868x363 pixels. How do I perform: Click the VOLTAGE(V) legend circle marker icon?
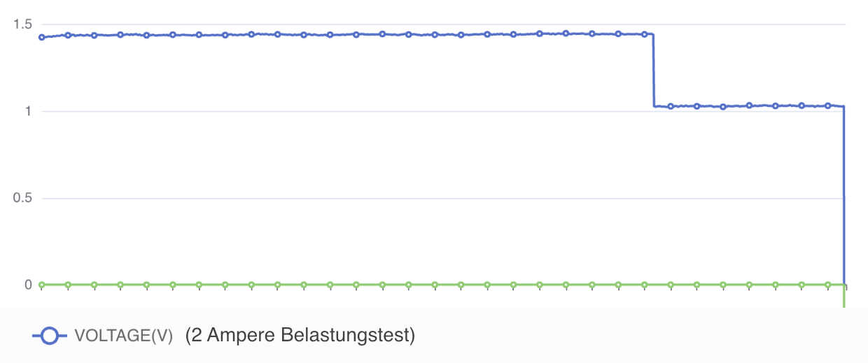[50, 336]
